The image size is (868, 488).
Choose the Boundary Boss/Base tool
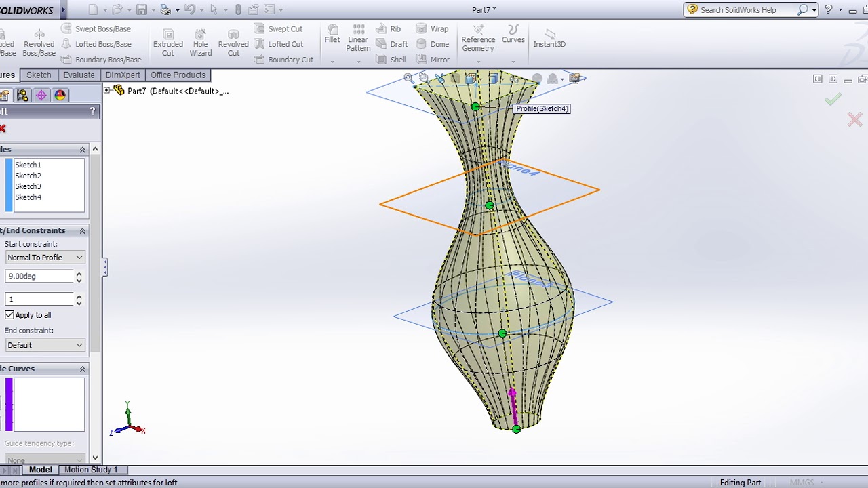pyautogui.click(x=101, y=60)
